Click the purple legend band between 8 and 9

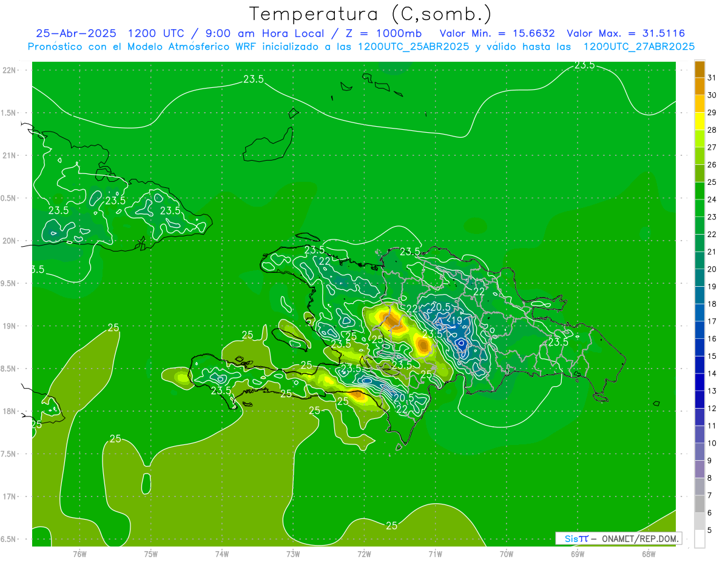click(x=699, y=469)
